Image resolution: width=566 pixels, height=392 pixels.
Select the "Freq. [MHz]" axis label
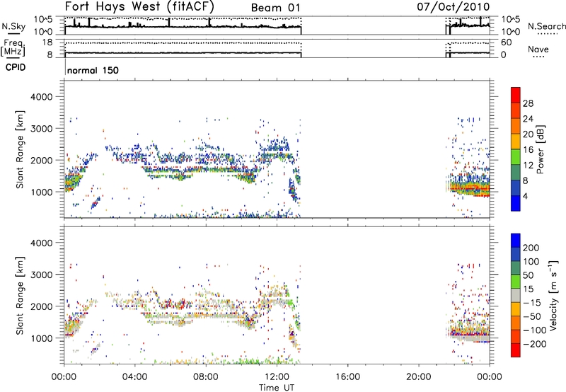13,48
